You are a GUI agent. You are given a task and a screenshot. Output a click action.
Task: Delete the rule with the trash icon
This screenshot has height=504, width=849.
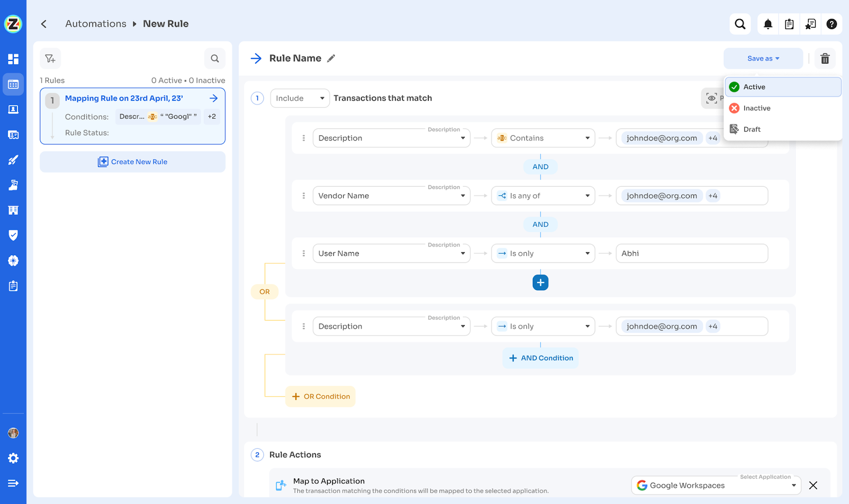point(825,58)
